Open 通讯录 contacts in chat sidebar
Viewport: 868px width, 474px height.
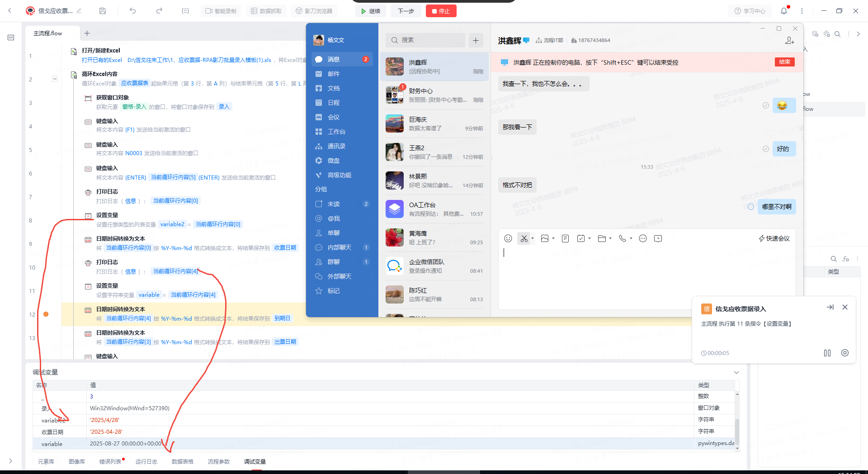coord(342,146)
